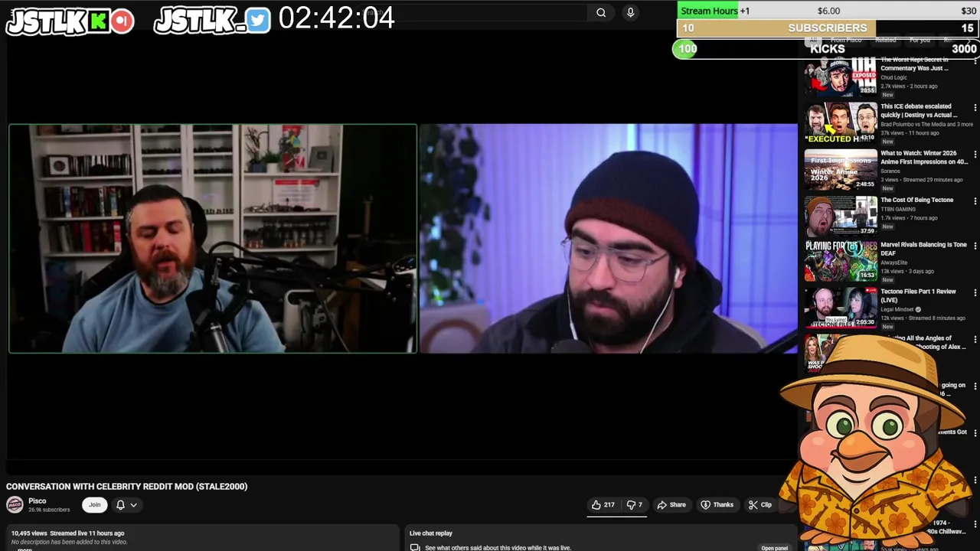Screen dimensions: 980x551
Task: Click channel name 'Soranos'
Action: 890,171
